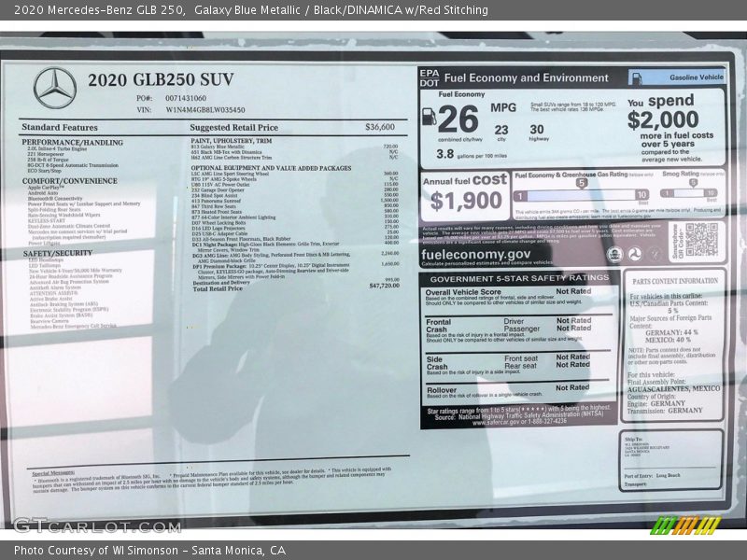
Task: Click the Destination and Delivery line
Action: click(221, 283)
